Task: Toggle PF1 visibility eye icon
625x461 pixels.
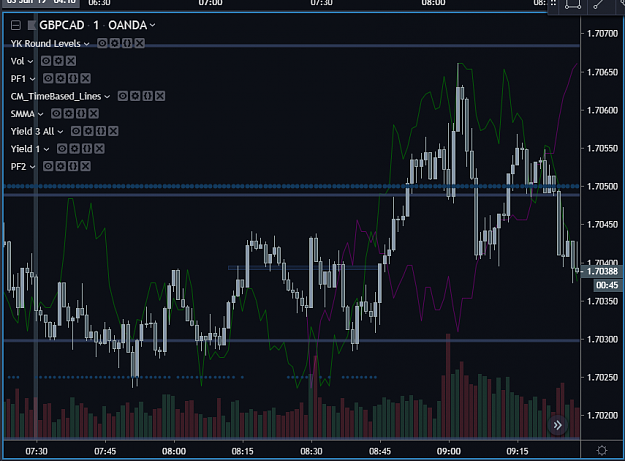Action: pos(48,78)
